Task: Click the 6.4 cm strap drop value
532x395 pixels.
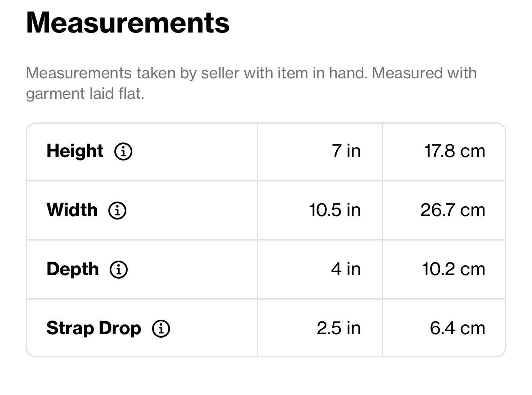Action: click(x=457, y=328)
